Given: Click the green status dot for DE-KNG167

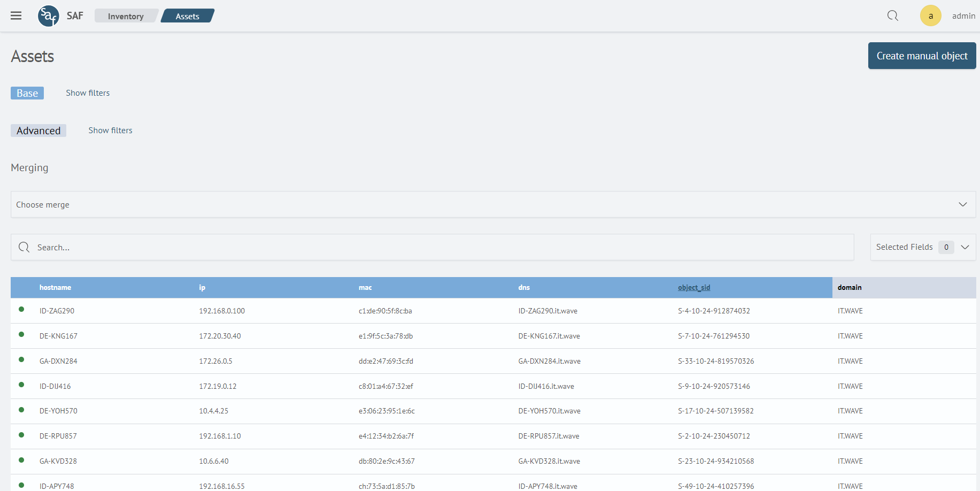Looking at the screenshot, I should (21, 334).
